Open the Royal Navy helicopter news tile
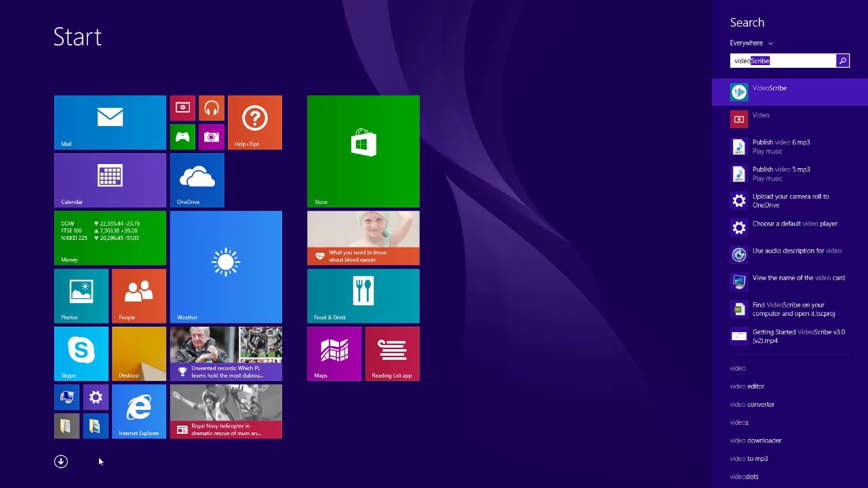The width and height of the screenshot is (868, 488). point(226,411)
